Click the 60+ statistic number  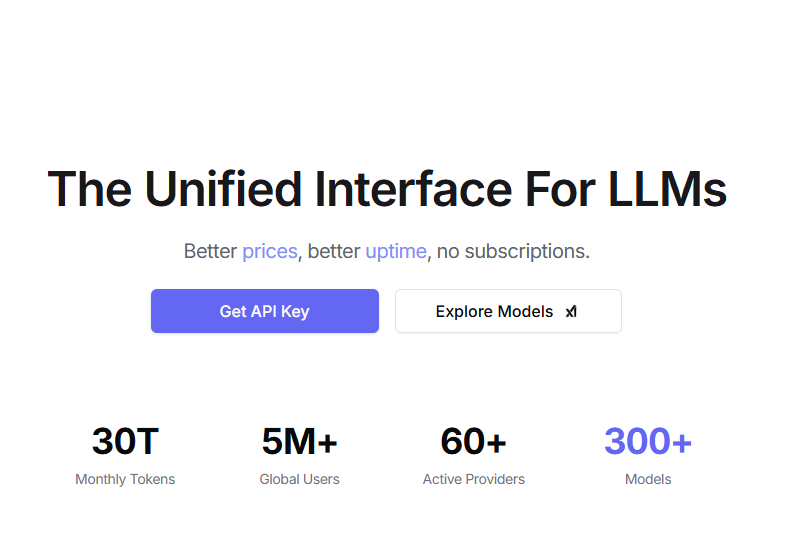pos(473,441)
